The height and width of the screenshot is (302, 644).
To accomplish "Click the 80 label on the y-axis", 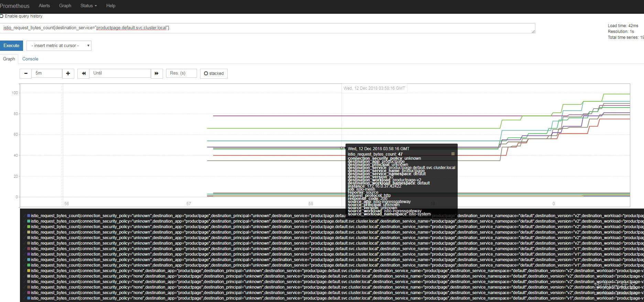I will tap(16, 114).
